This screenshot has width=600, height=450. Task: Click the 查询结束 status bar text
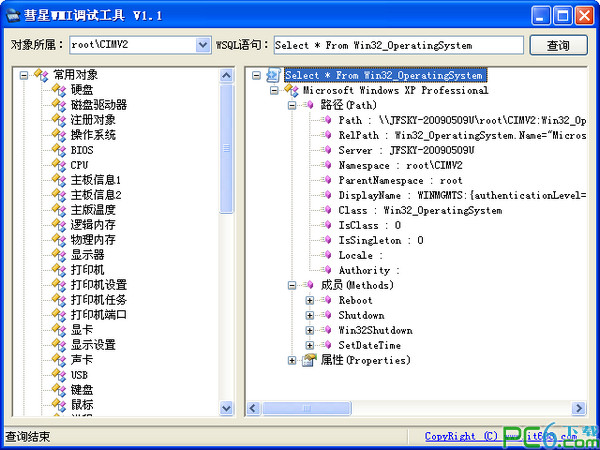28,437
